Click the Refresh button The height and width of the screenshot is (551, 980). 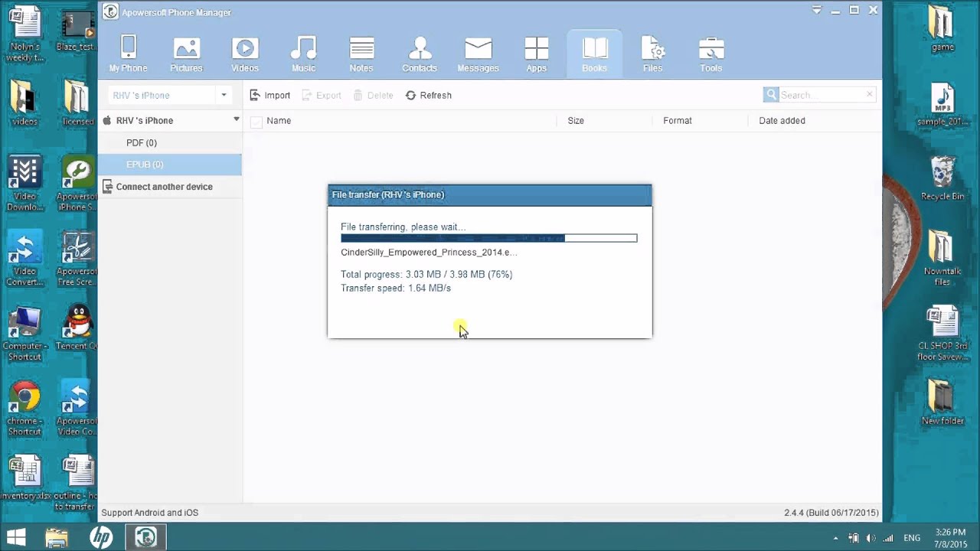[428, 96]
